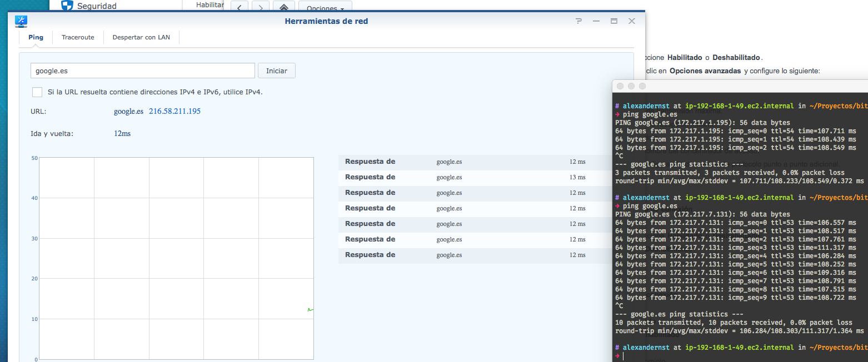Enable the prefer IPv4 checkbox
Viewport: 868px width, 362px height.
pos(37,92)
